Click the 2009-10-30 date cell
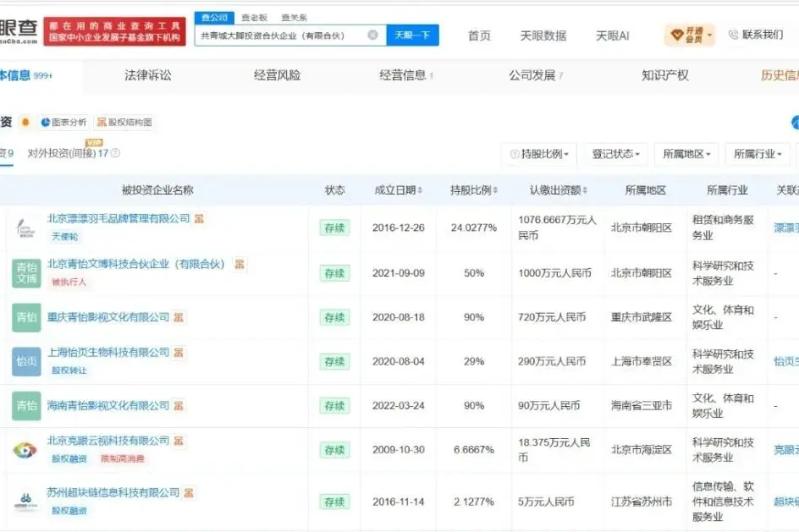Screen dimensions: 799x532 point(399,449)
